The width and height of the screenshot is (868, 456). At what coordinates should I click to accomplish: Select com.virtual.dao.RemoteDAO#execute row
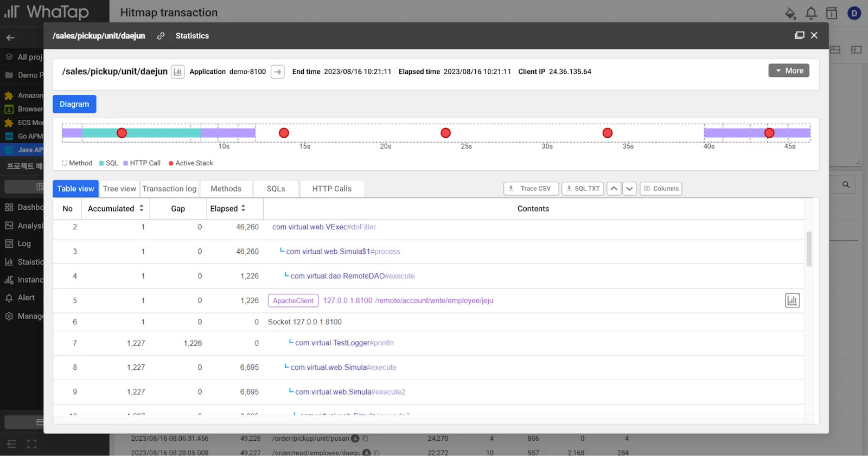(x=429, y=276)
